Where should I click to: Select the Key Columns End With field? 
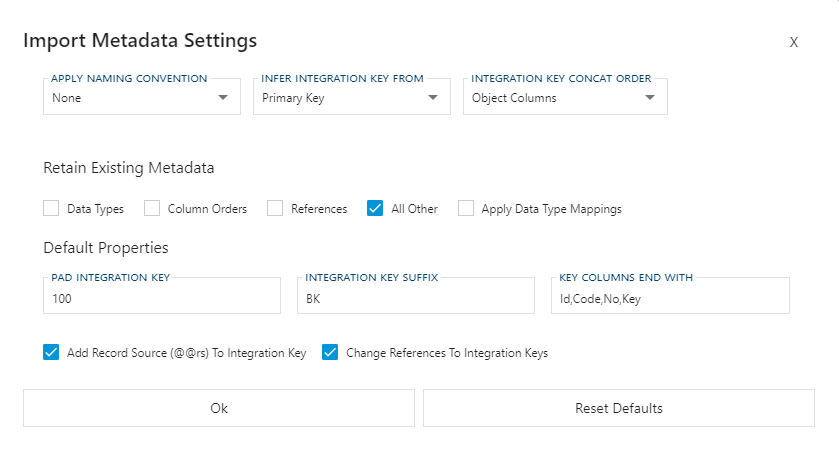(670, 298)
